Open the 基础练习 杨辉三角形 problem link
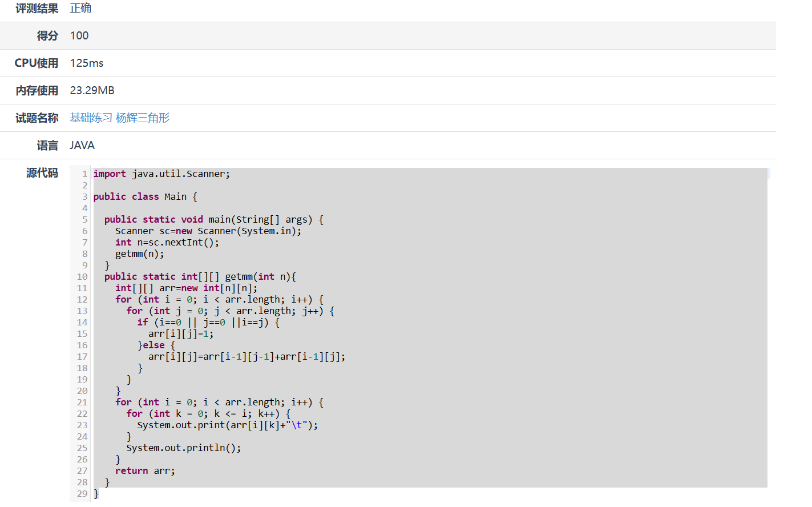This screenshot has width=812, height=507. click(120, 118)
